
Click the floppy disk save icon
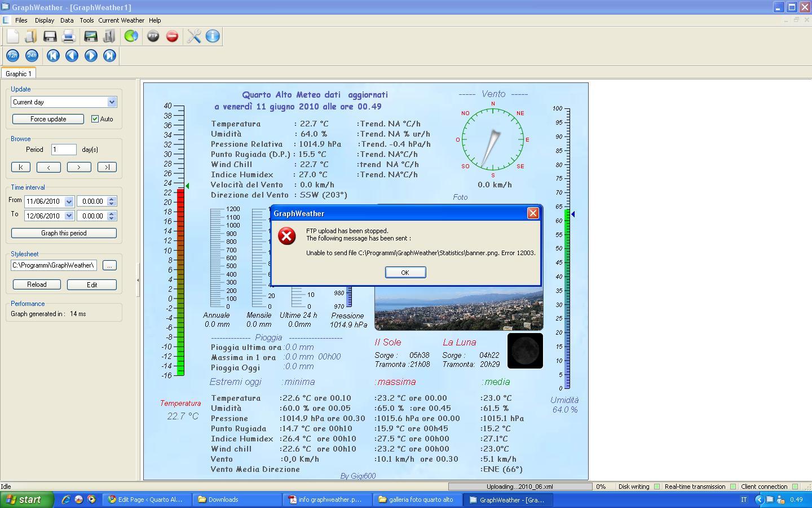[50, 36]
